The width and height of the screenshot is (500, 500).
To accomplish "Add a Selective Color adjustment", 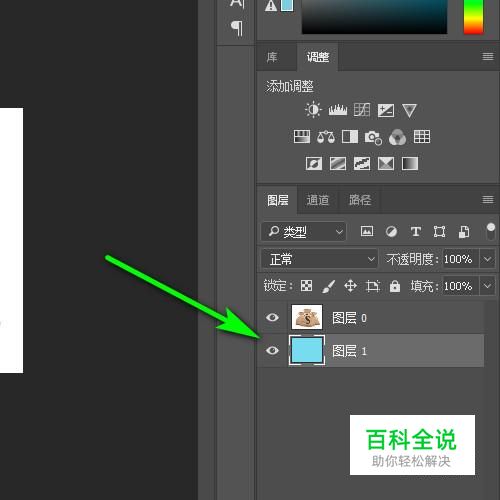I will [x=386, y=163].
